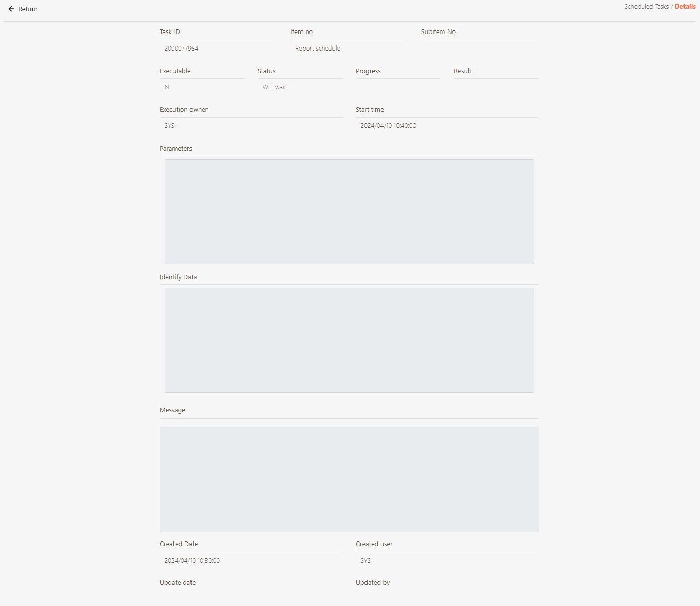Viewport: 700px width, 606px height.
Task: Click the empty Result field
Action: [x=496, y=87]
